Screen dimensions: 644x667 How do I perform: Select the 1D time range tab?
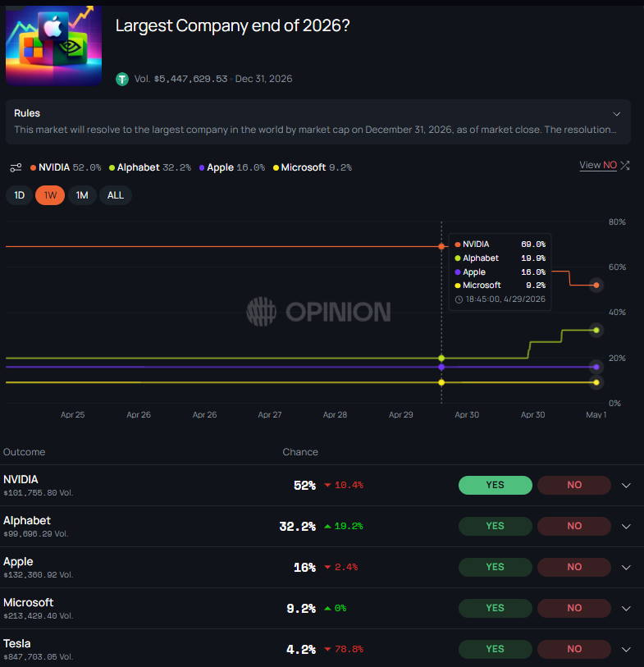[x=19, y=195]
